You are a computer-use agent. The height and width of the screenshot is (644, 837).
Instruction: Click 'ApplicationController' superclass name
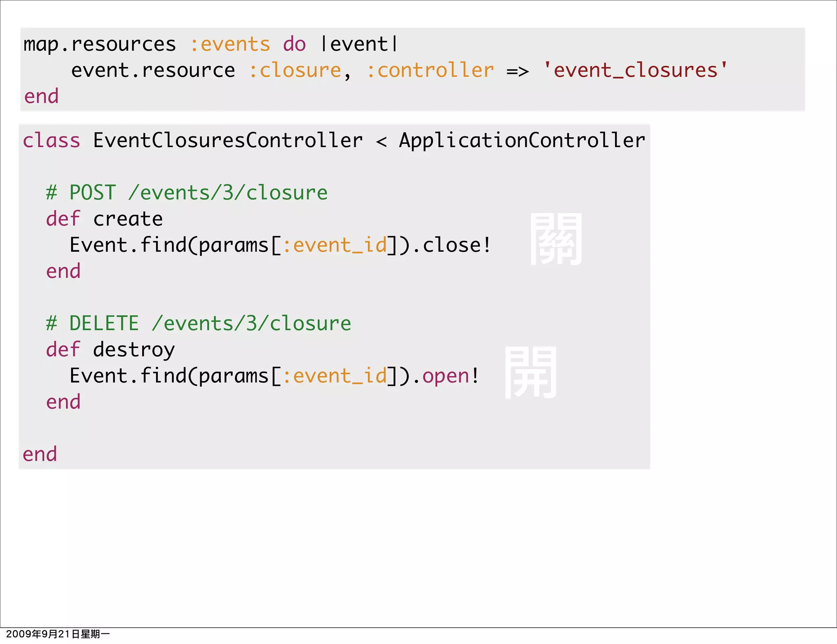(522, 141)
